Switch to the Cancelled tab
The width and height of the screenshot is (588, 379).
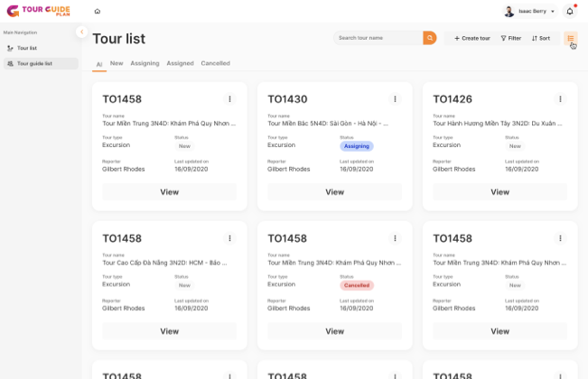216,63
